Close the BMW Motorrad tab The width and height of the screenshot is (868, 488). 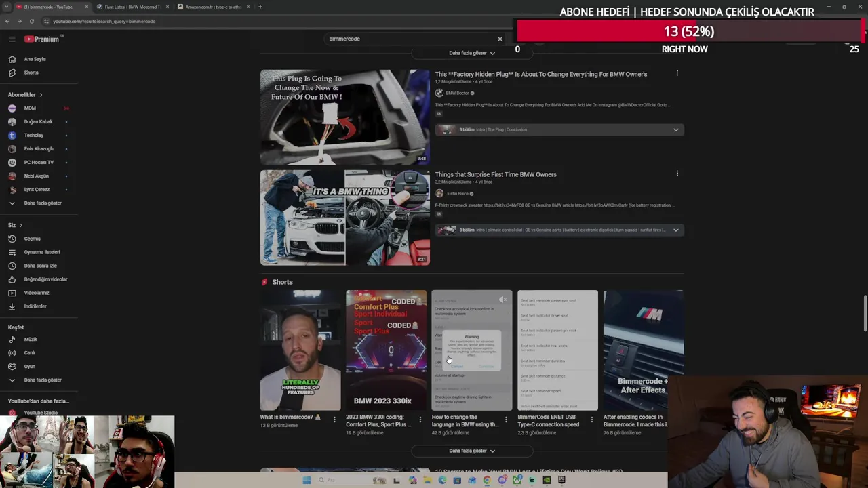167,7
